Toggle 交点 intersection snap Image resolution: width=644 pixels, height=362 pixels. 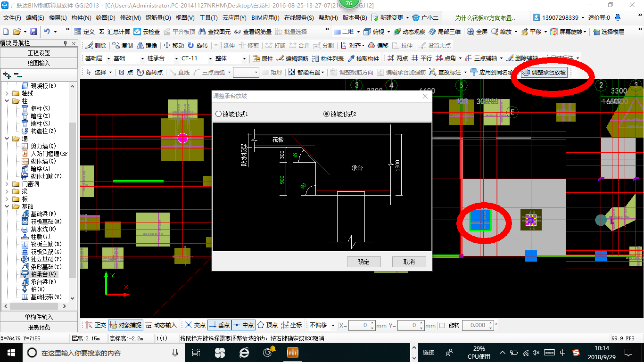195,325
